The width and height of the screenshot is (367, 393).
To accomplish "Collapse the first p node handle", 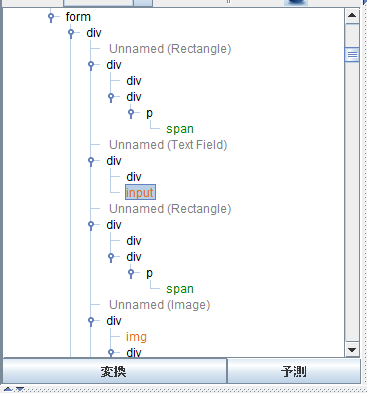I will 131,113.
